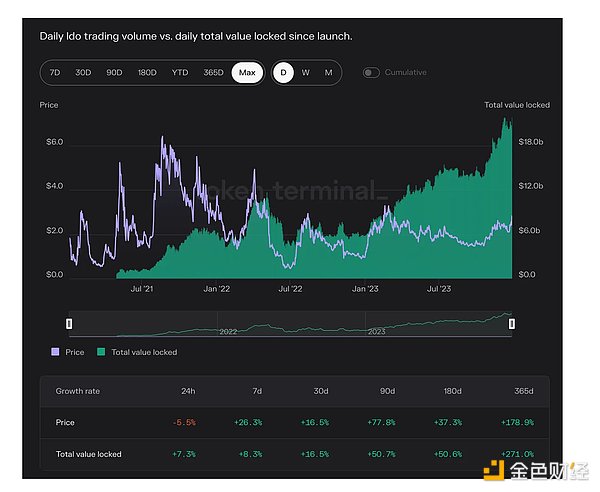Click the right range slider handle
600x492 pixels.
click(512, 323)
